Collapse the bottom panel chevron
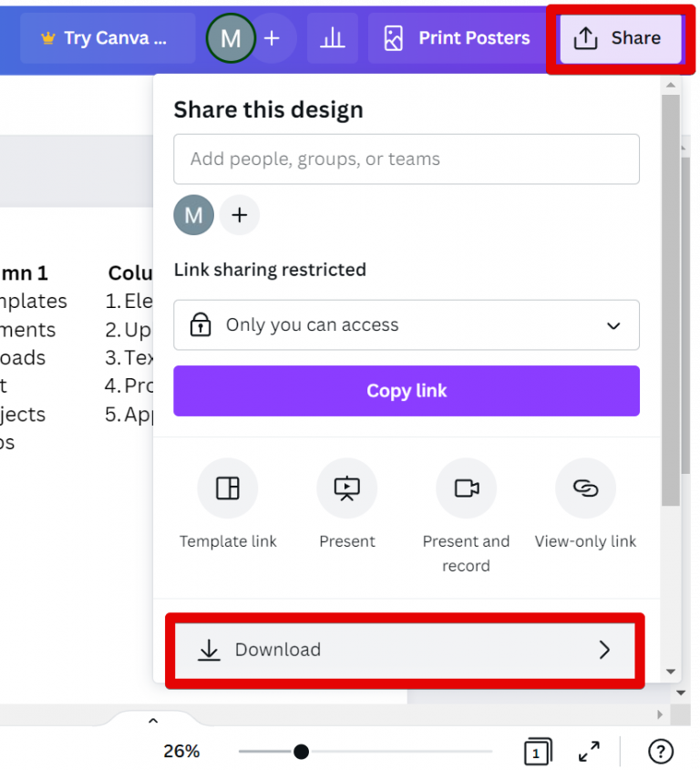The image size is (700, 770). tap(153, 719)
